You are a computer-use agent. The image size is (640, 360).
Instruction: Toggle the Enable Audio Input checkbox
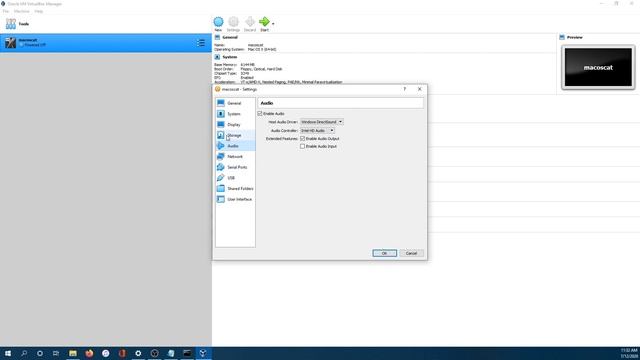point(302,146)
